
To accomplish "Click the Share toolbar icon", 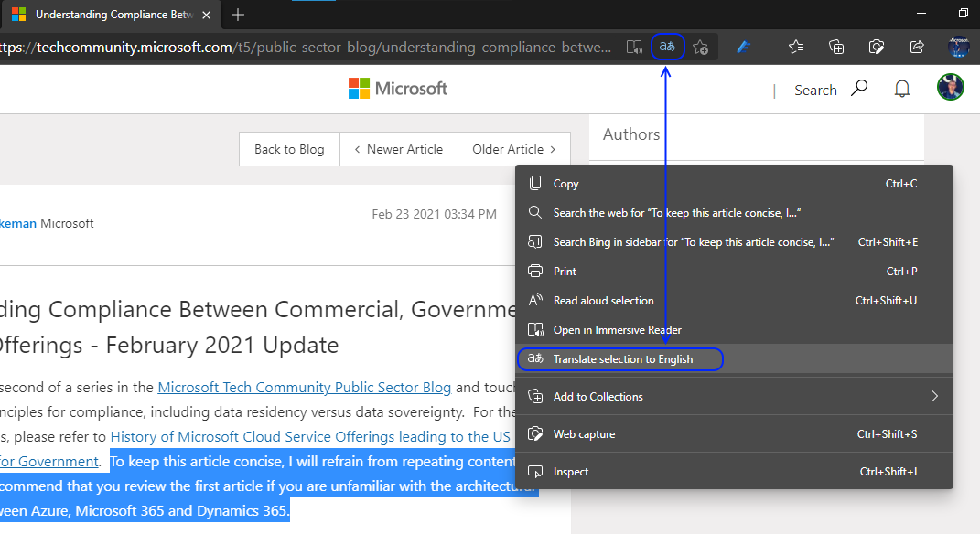I will coord(917,47).
